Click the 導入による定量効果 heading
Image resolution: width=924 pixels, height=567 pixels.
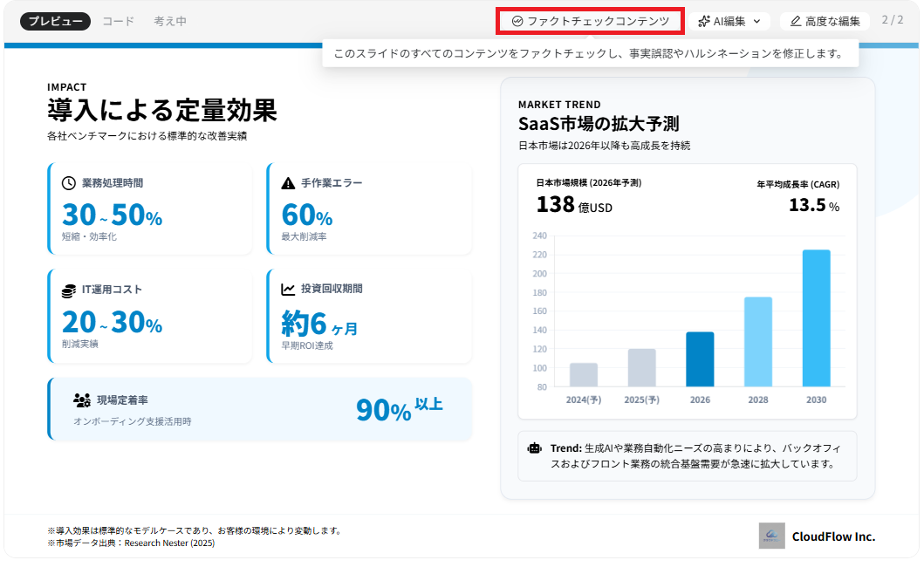tap(162, 111)
